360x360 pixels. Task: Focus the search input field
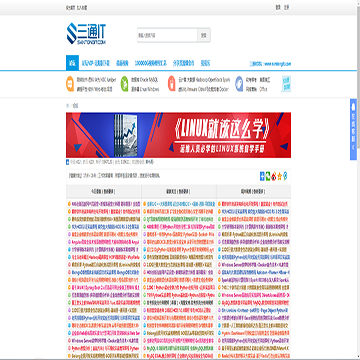coord(167,35)
